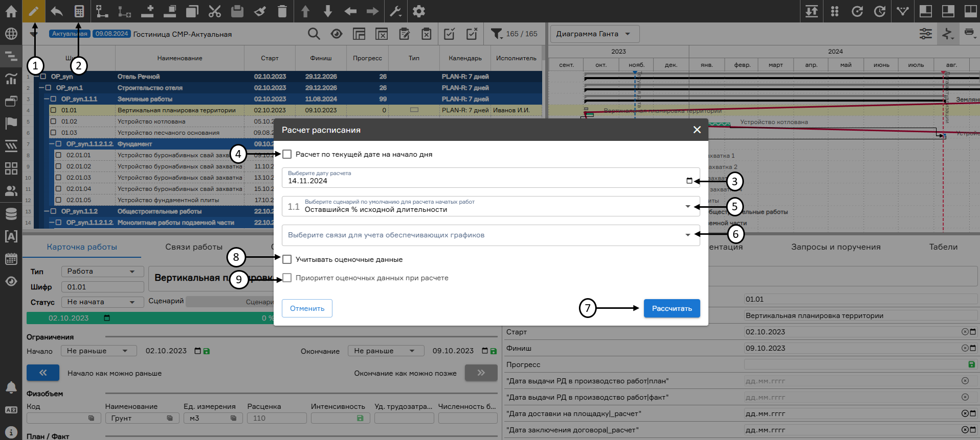
Task: Enable 'Расчет по текущей дате на начало дня'
Action: tap(287, 154)
